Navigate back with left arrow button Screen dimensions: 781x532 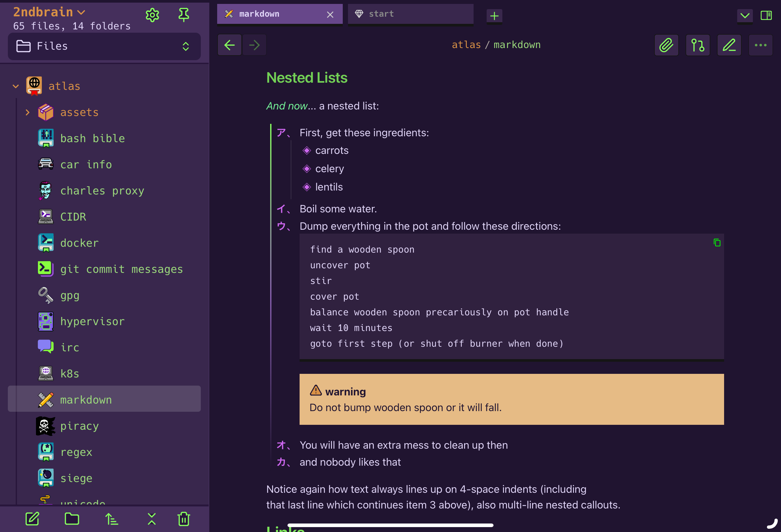[230, 45]
